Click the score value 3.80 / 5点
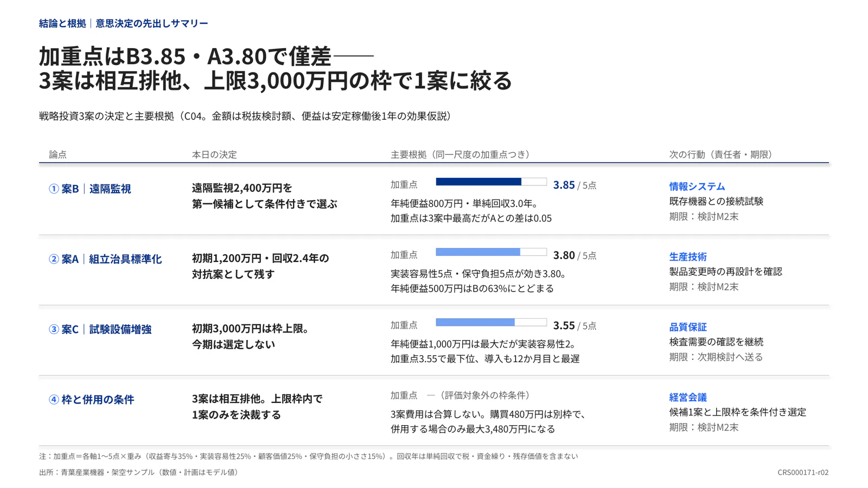Screen dimensions: 868x488 click(575, 255)
